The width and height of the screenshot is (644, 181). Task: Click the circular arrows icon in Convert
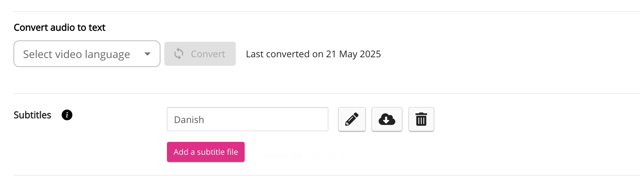pyautogui.click(x=179, y=54)
